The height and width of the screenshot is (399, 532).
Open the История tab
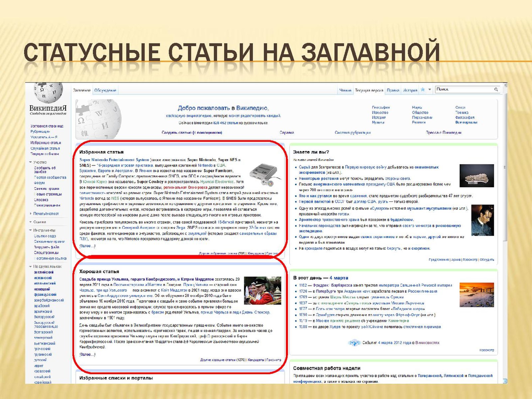pyautogui.click(x=410, y=90)
